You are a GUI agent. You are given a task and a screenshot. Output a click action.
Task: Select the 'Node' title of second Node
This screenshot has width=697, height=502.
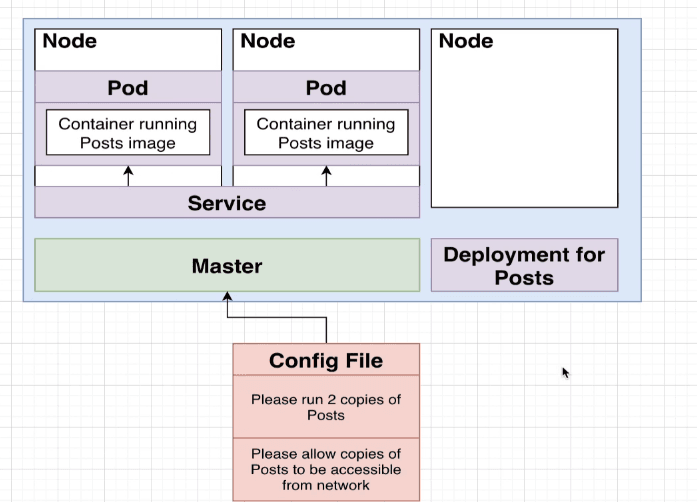click(x=268, y=41)
